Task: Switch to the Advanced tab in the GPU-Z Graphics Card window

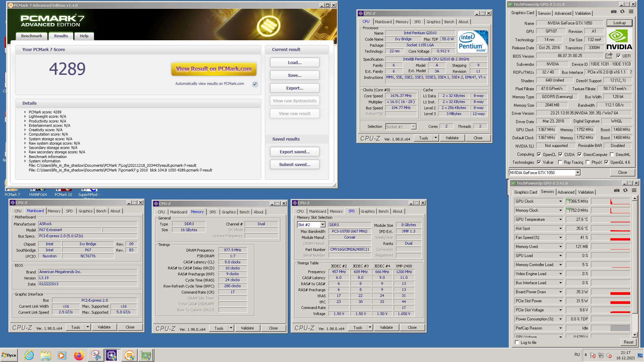Action: [x=563, y=13]
